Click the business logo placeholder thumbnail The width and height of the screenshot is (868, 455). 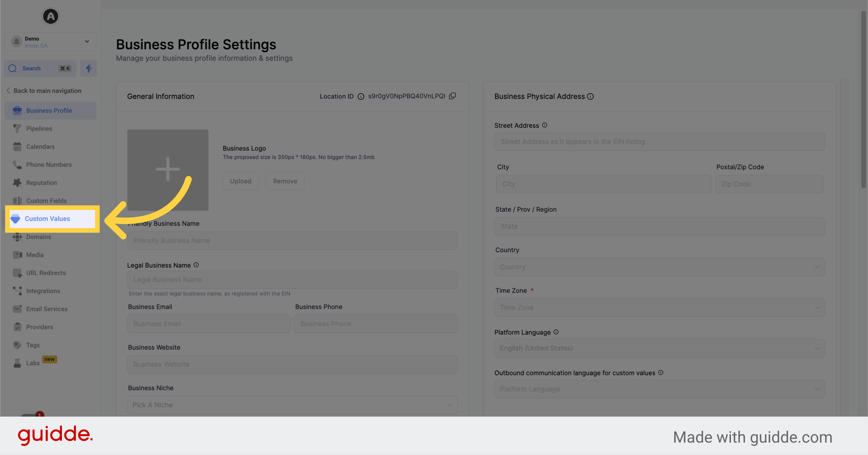[168, 170]
